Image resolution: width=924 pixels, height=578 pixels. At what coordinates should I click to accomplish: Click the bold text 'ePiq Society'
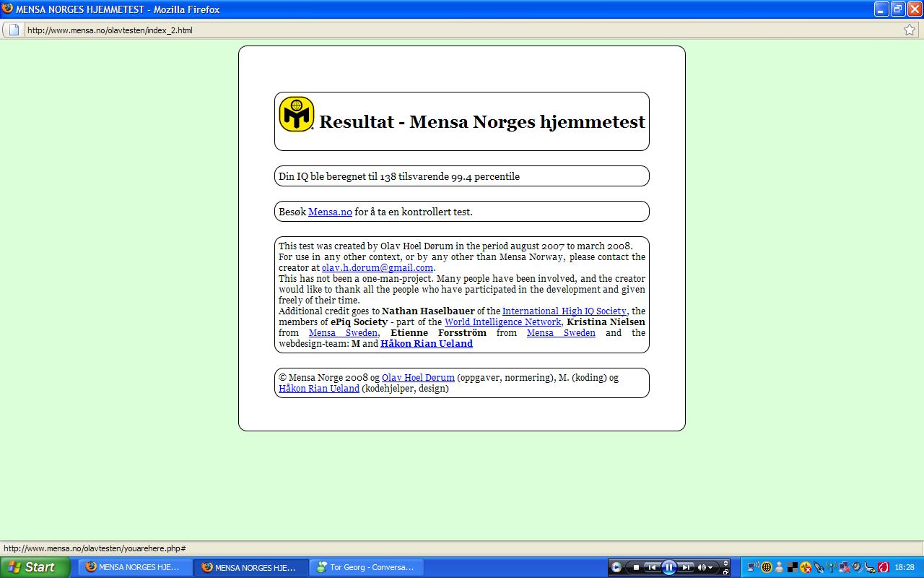[359, 322]
